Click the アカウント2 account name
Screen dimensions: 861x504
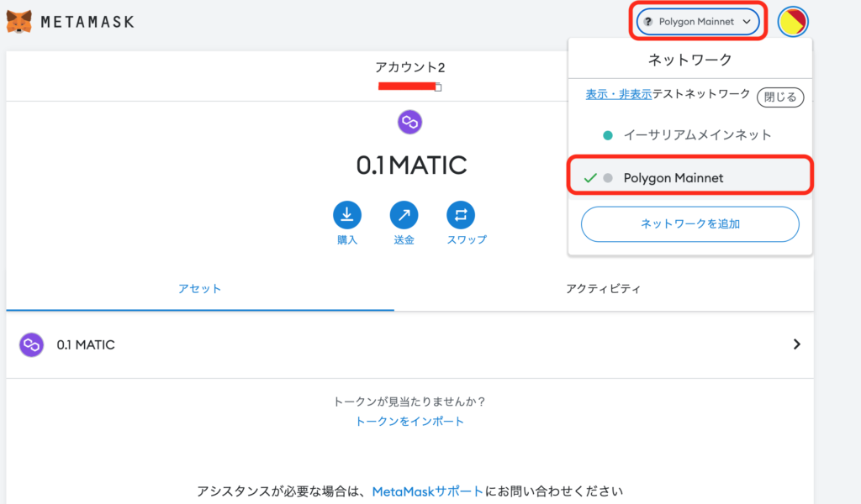click(x=409, y=67)
